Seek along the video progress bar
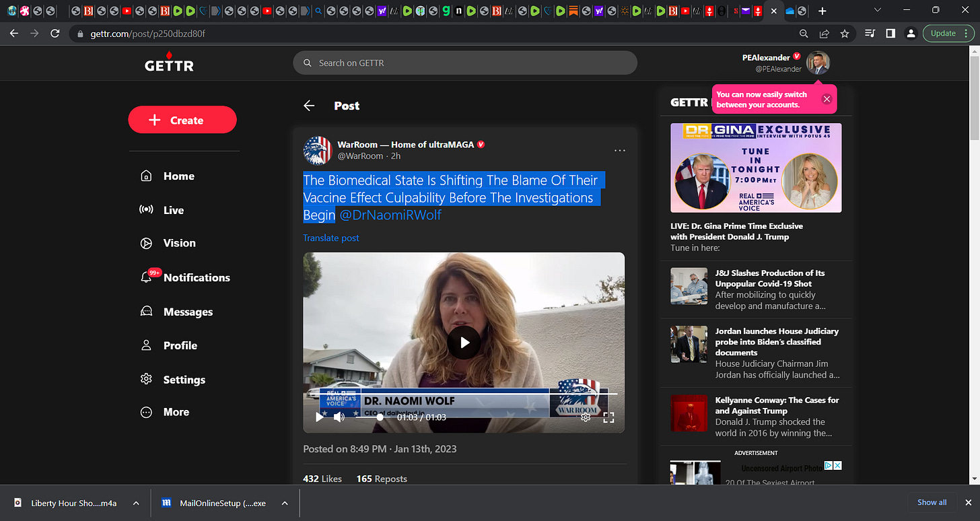 pos(464,393)
